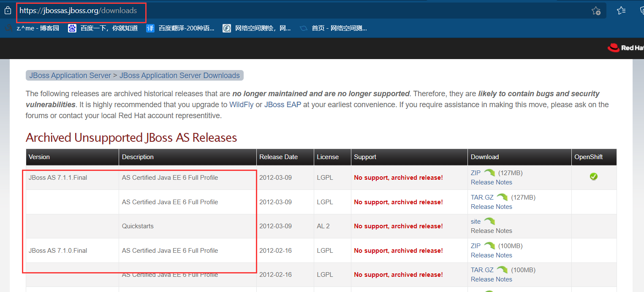Open the 百度一下 bookmark
The width and height of the screenshot is (644, 292).
[x=103, y=28]
